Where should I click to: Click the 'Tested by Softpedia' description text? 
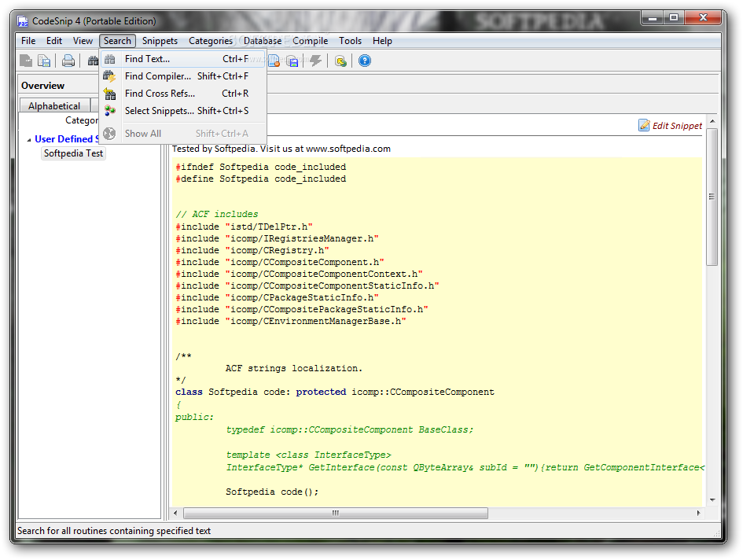pyautogui.click(x=281, y=149)
